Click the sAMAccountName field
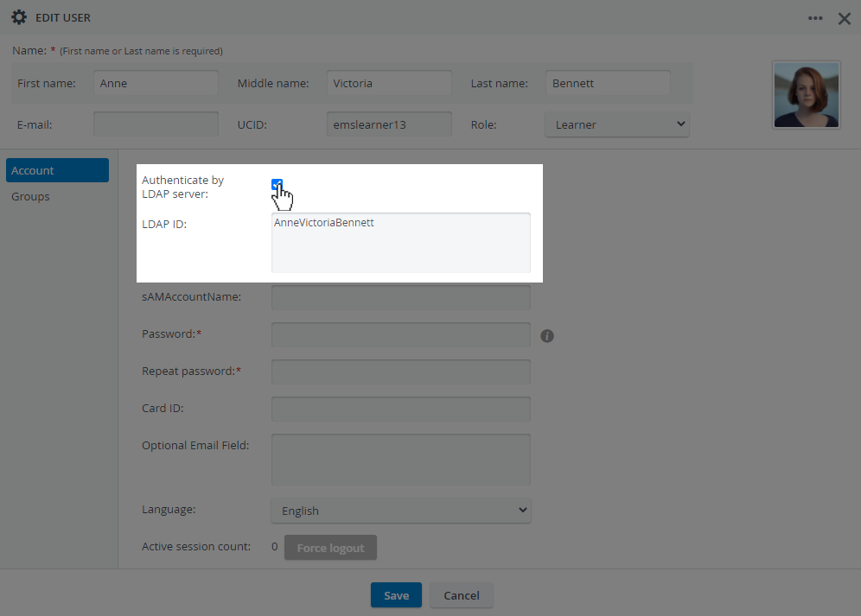Screen dimensions: 861x616 tap(401, 297)
